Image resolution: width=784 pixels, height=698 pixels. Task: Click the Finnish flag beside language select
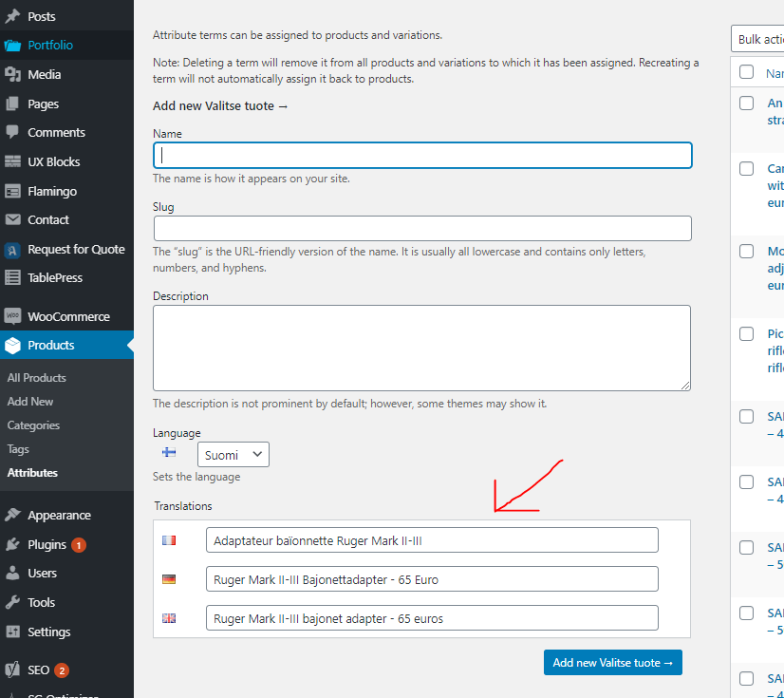tap(169, 453)
